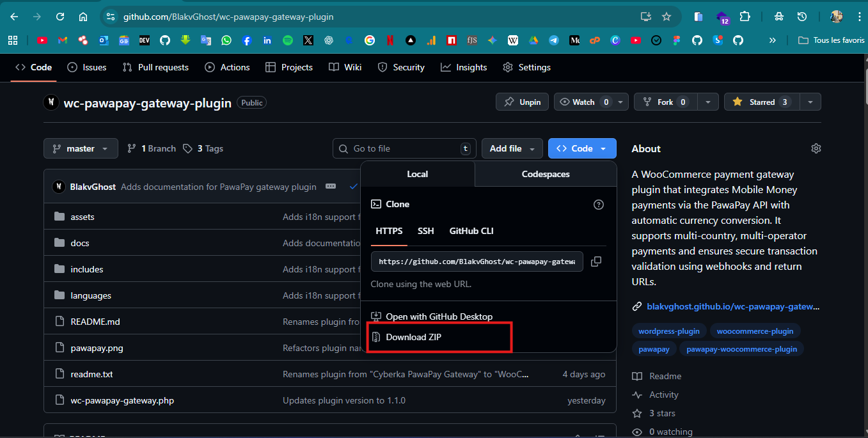Open the Chrome apps grid icon
Viewport: 868px width, 438px height.
coord(13,40)
